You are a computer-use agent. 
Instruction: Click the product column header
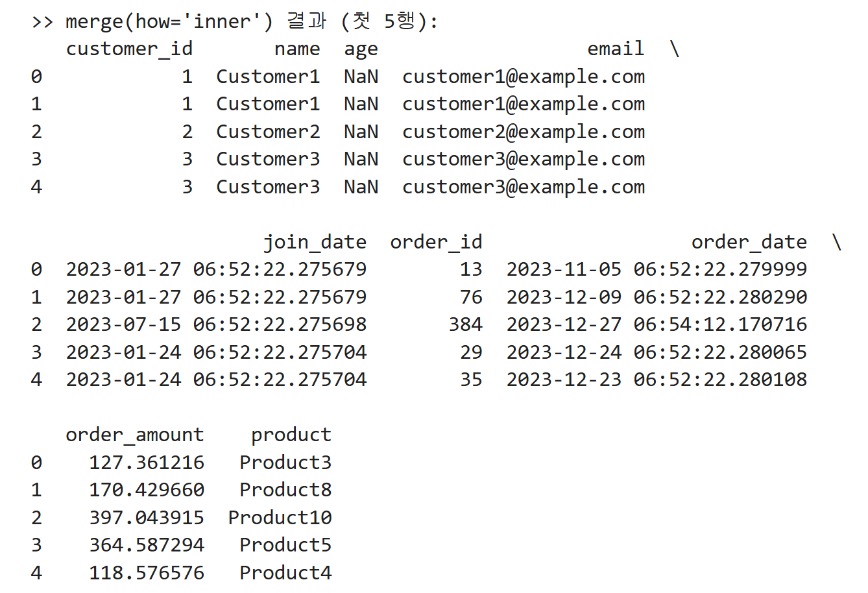pos(291,435)
